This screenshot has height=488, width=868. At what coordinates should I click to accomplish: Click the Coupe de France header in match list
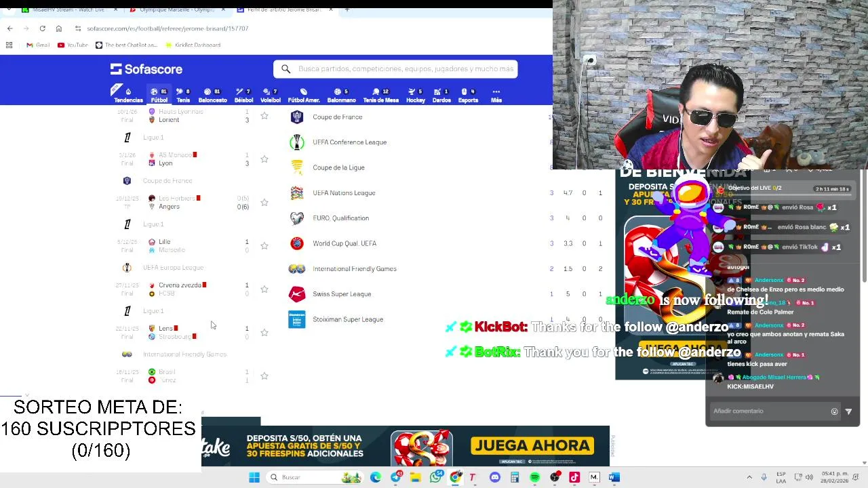pyautogui.click(x=167, y=181)
